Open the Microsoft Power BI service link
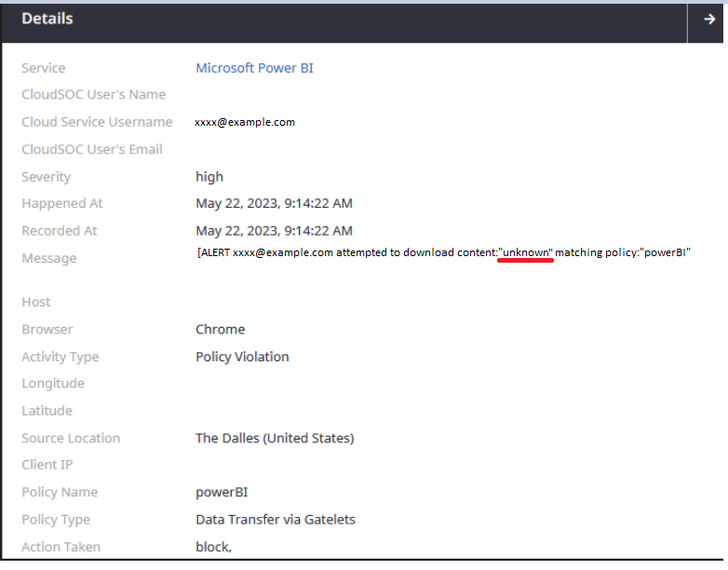 [x=254, y=68]
